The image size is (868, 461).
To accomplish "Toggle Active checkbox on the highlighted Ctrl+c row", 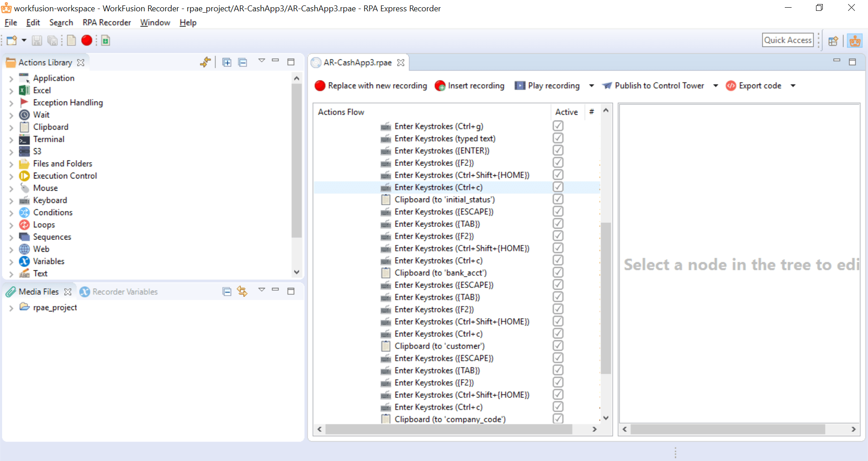I will tap(558, 187).
